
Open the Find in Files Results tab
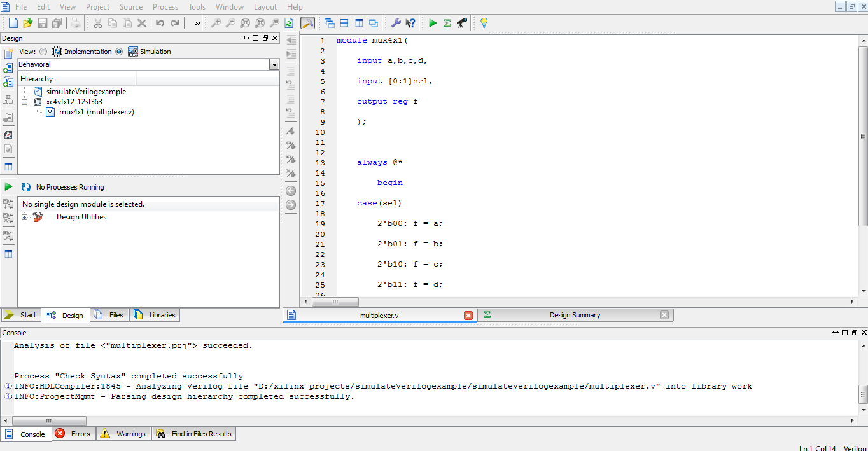click(x=193, y=434)
